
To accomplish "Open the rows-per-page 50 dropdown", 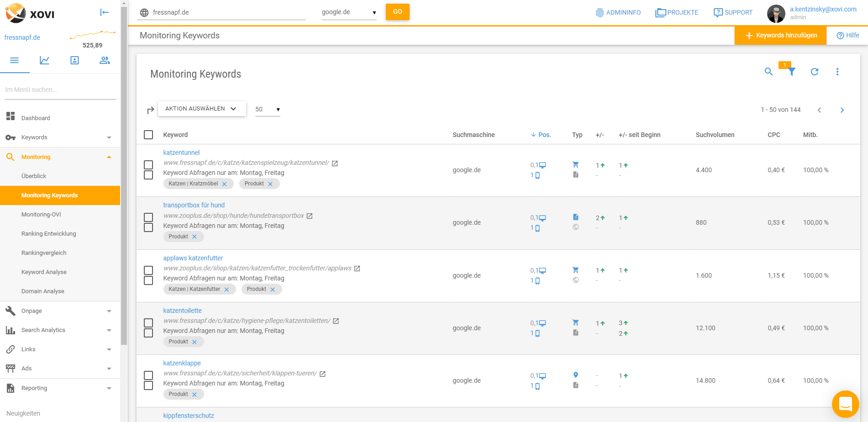I will pos(268,110).
